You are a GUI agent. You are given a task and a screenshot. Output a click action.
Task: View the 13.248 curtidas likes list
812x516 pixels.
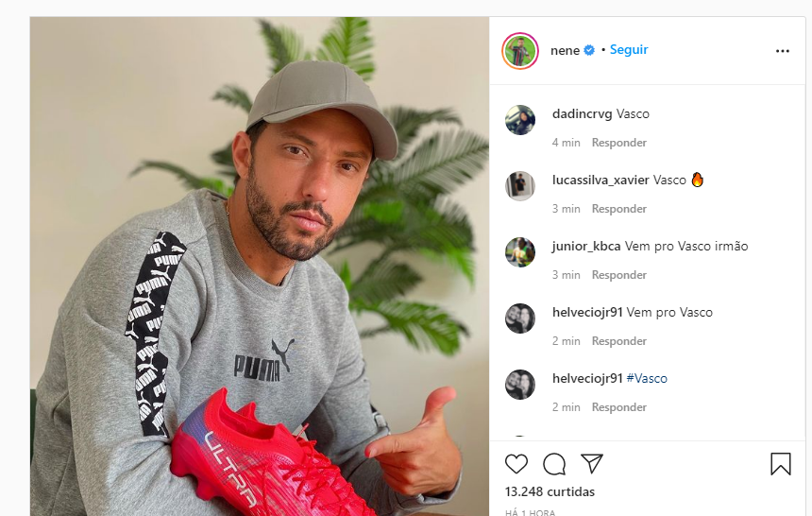(550, 491)
